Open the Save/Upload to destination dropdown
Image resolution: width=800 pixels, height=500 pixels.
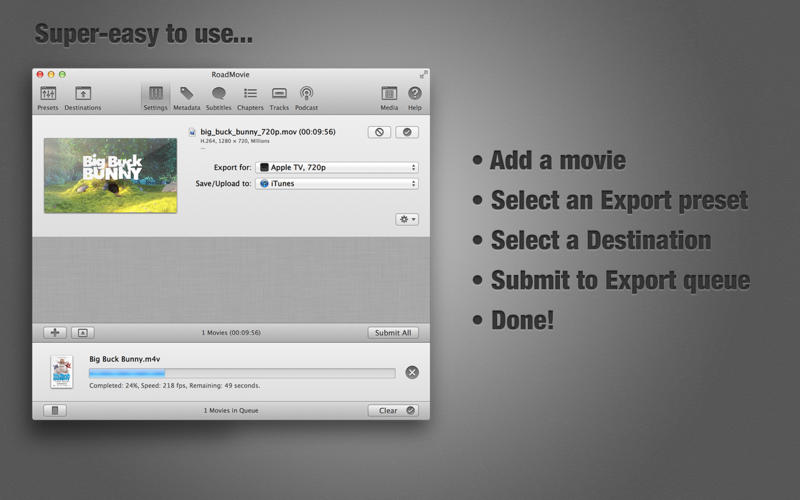click(337, 184)
